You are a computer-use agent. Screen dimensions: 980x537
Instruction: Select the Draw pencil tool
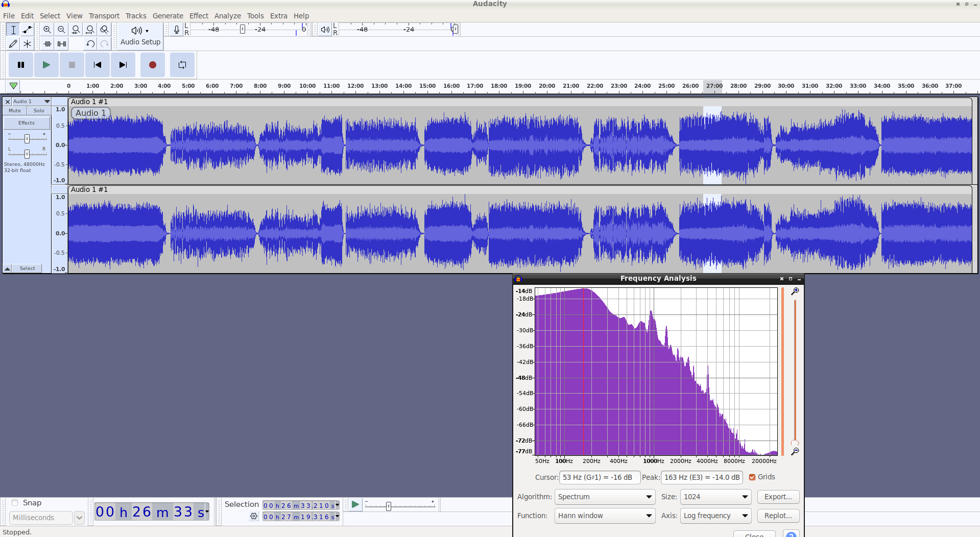13,44
